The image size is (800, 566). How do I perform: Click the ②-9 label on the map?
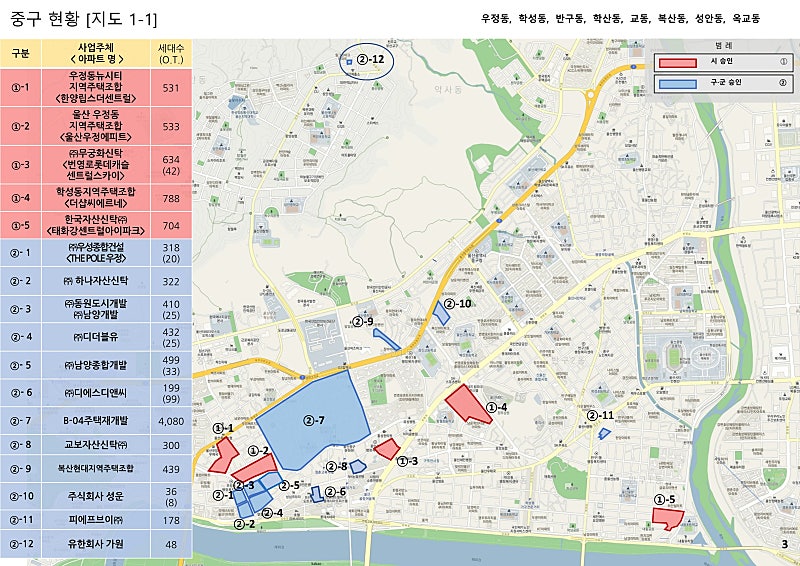(363, 322)
